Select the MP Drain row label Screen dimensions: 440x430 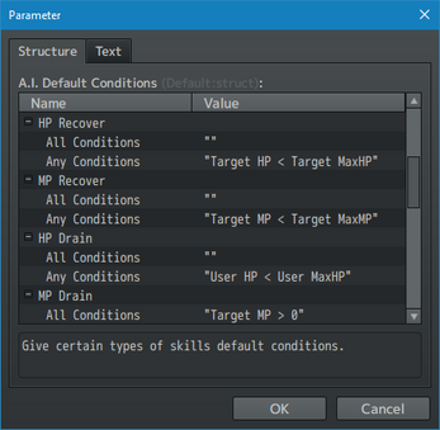(x=65, y=296)
